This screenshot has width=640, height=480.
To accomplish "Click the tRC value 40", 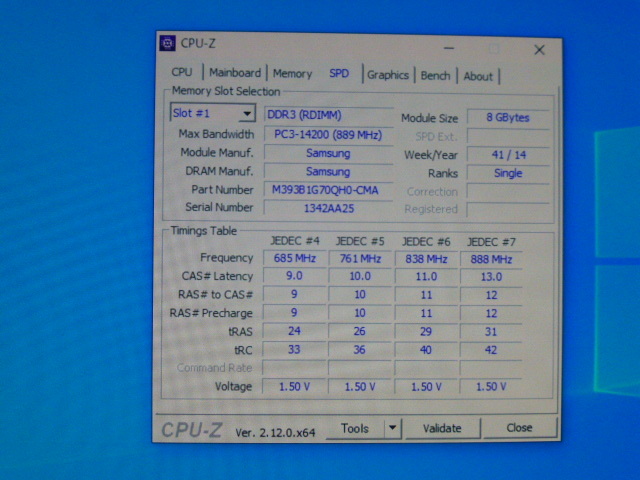I will [x=426, y=350].
